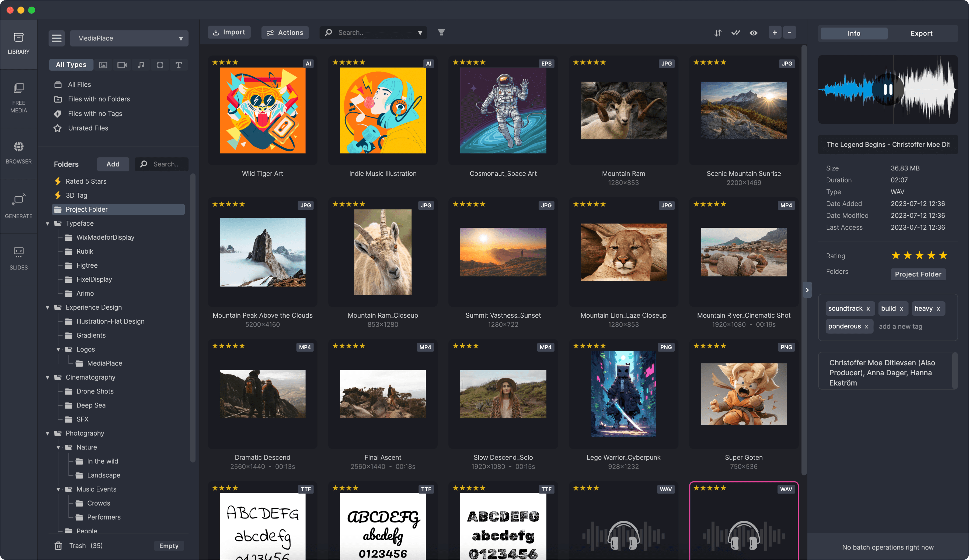Empty the Trash

pos(169,546)
